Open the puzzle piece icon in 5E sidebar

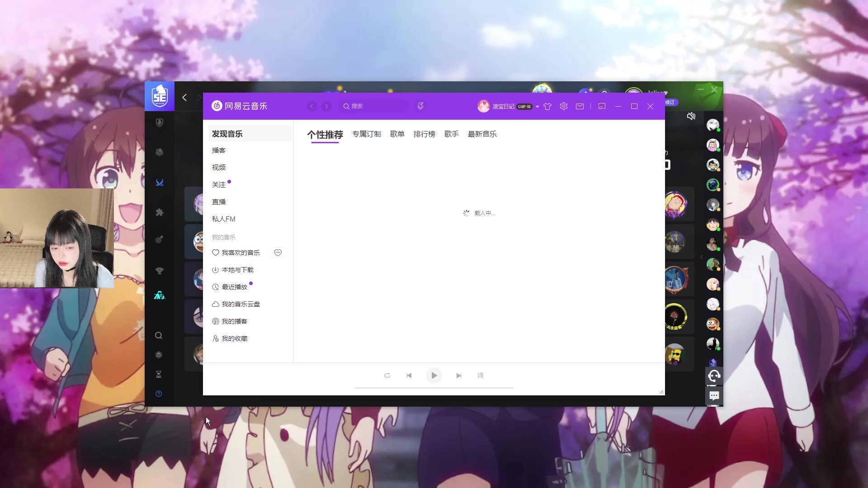160,212
